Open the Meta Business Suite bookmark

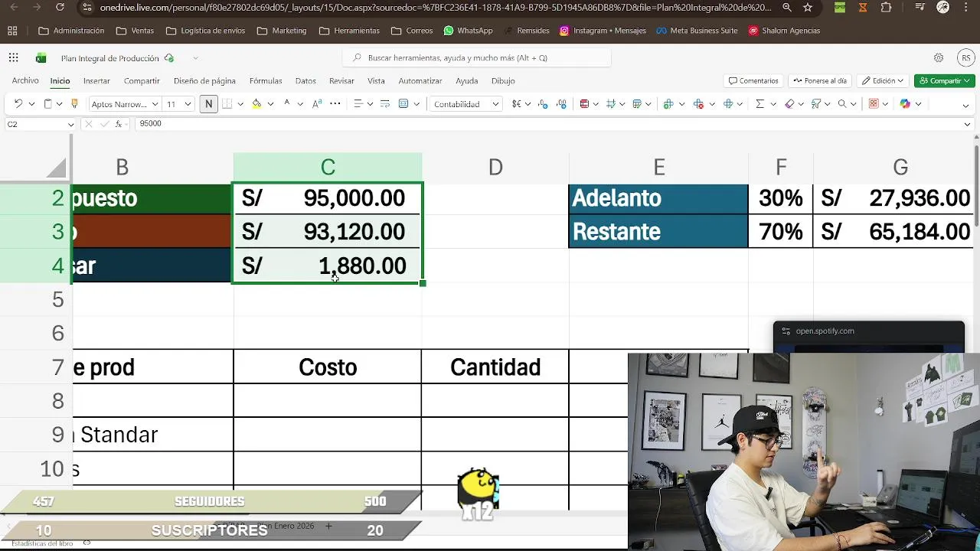[x=697, y=31]
